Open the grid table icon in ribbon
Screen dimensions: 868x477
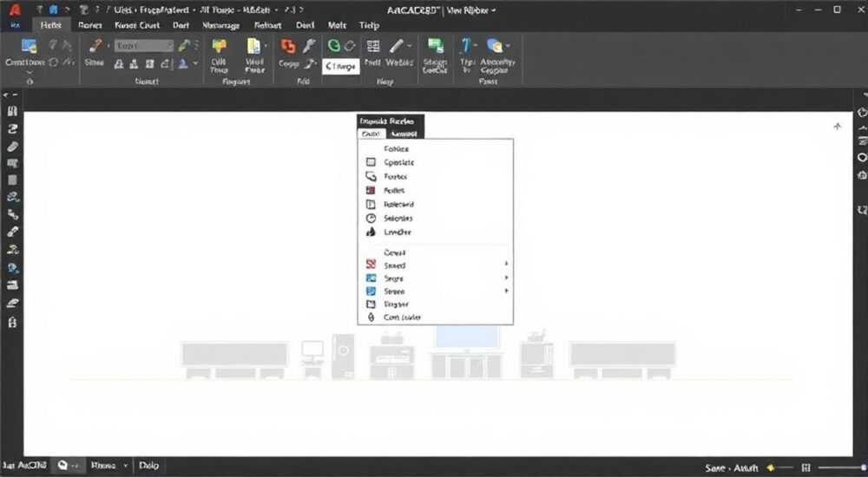point(373,46)
